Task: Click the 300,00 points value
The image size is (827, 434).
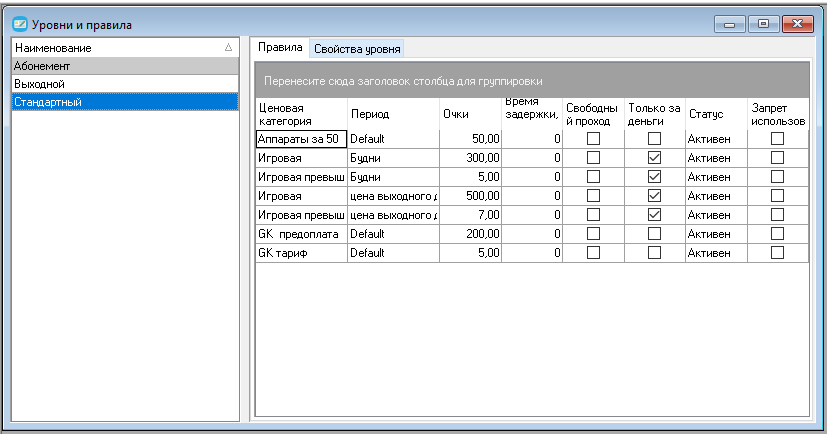Action: pyautogui.click(x=470, y=158)
